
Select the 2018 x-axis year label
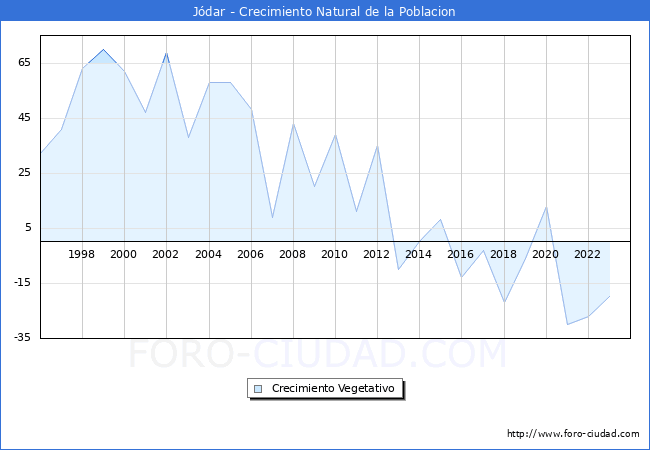tap(503, 254)
